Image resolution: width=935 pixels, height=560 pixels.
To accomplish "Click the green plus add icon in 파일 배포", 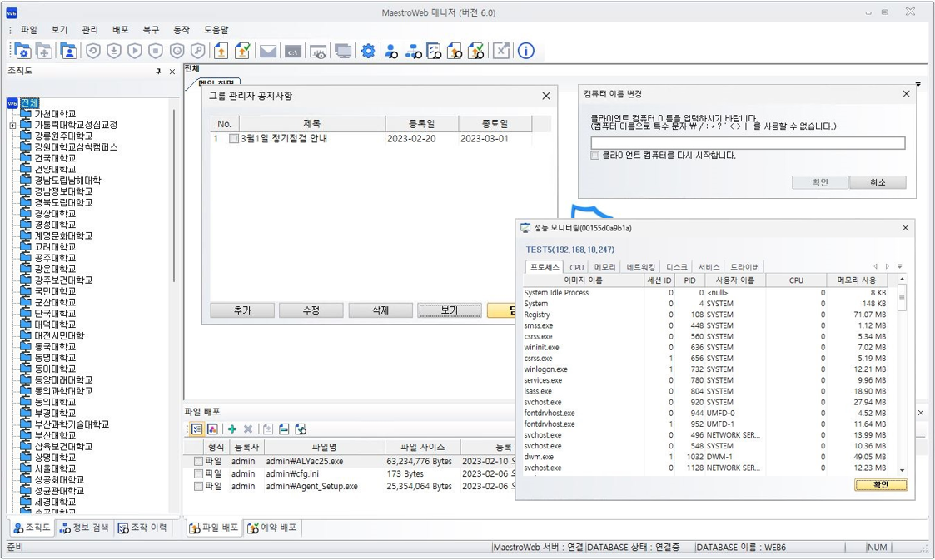I will [x=232, y=429].
